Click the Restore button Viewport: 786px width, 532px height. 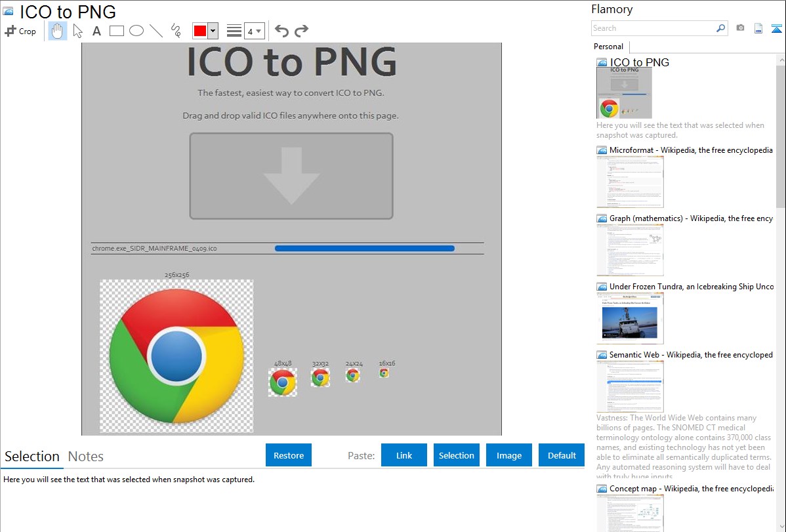tap(289, 455)
